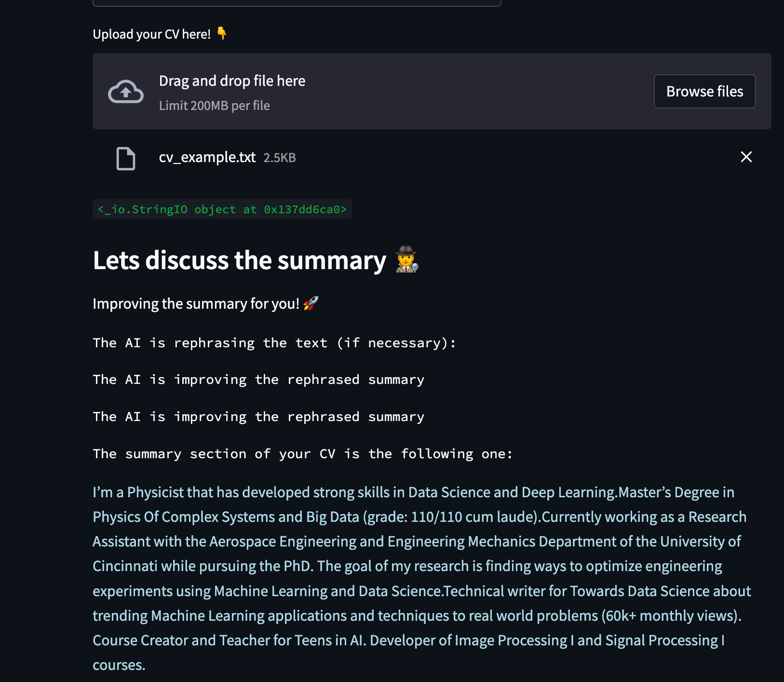Image resolution: width=784 pixels, height=682 pixels.
Task: Click the 'Lets discuss the summary' heading
Action: point(240,260)
